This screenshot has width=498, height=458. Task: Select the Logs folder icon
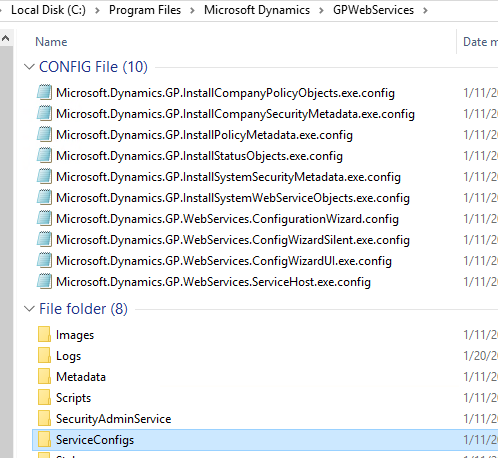pyautogui.click(x=44, y=355)
